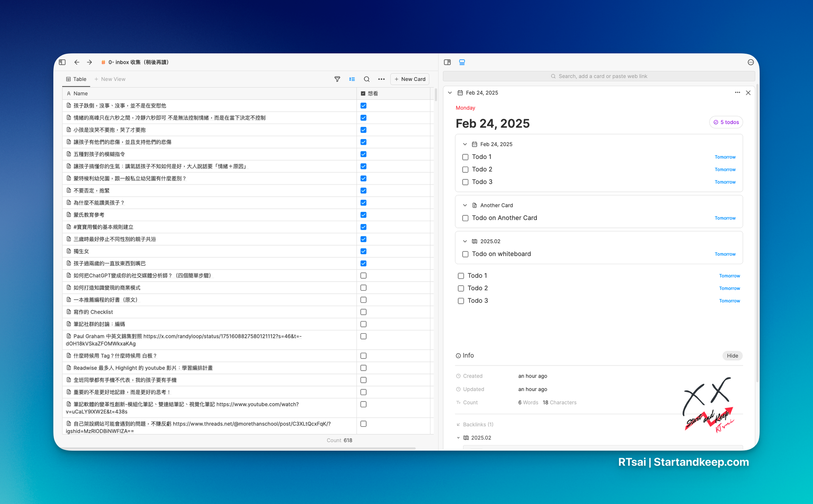Check the Todo 1 checkbox under Feb 24
The height and width of the screenshot is (504, 813).
click(x=465, y=156)
